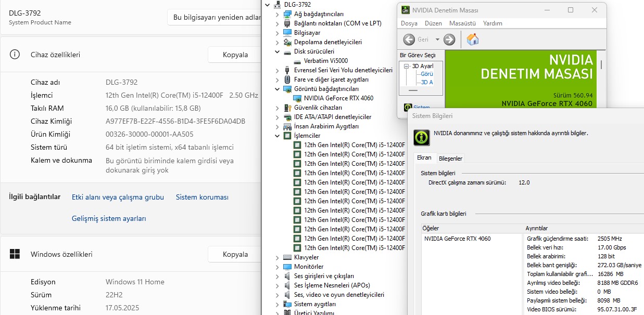Open Gelişmiş sistem ayarları link

click(x=109, y=219)
